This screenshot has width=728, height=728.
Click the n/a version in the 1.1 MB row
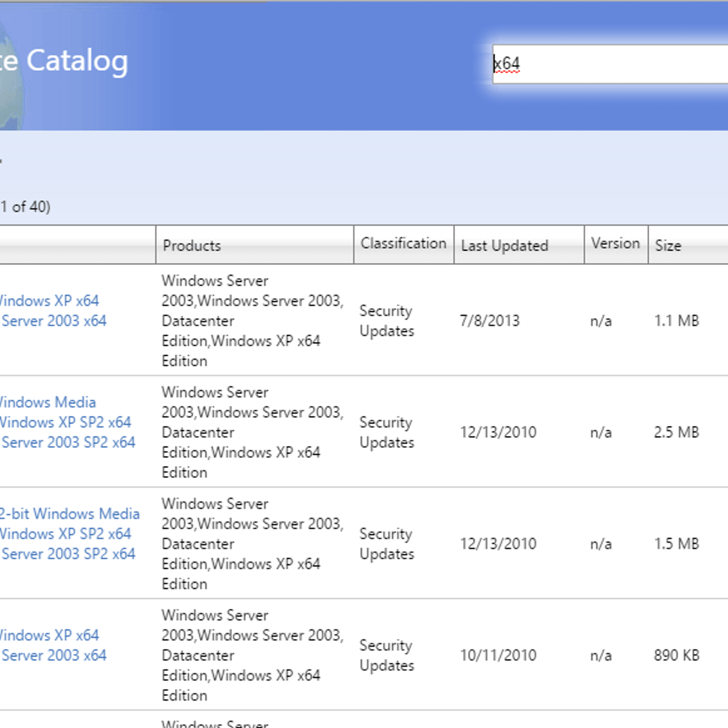coord(601,321)
